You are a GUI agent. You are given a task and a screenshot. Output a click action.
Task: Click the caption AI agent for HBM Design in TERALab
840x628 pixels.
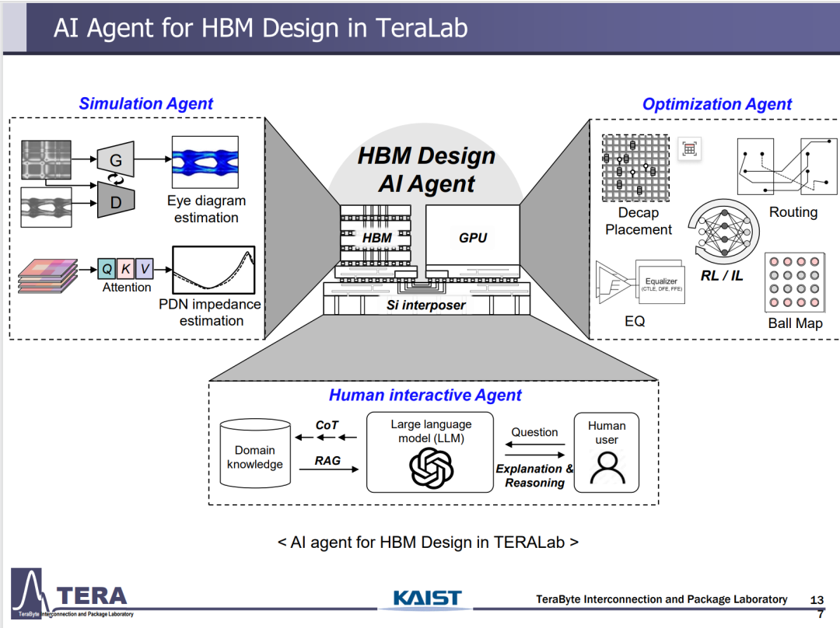click(428, 543)
